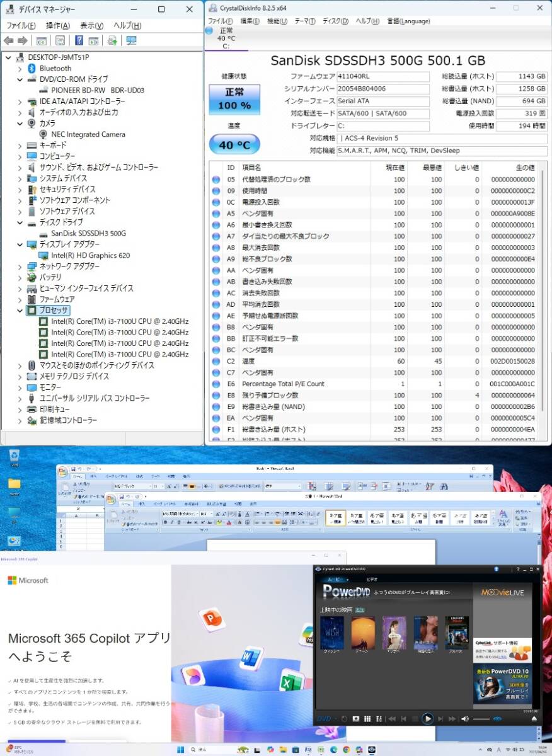Image resolution: width=552 pixels, height=756 pixels.
Task: Collapse the DESKTOP-J9MT51P root node
Action: click(x=8, y=57)
